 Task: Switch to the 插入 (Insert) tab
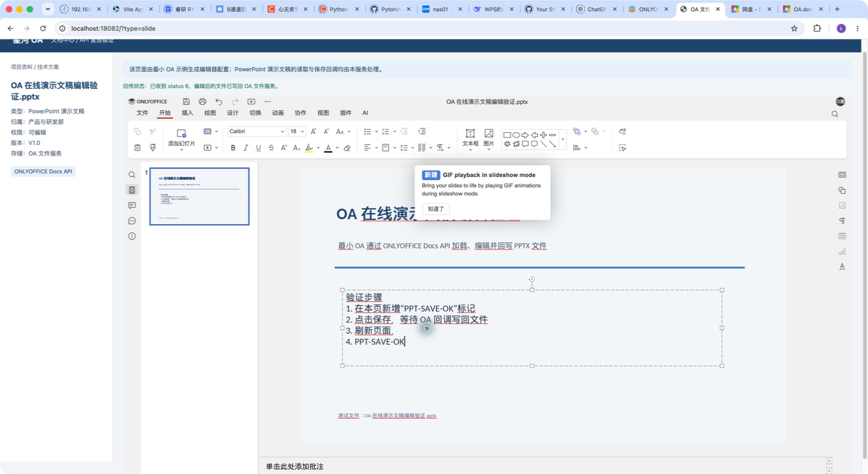(188, 113)
